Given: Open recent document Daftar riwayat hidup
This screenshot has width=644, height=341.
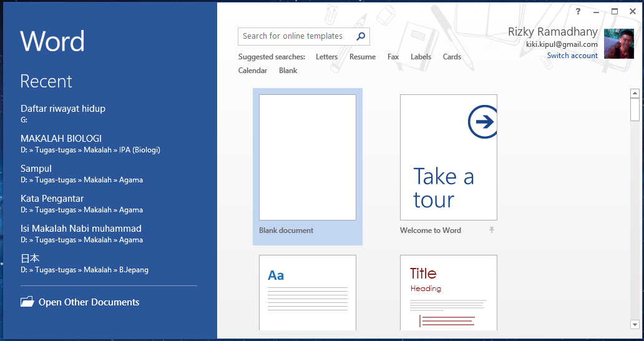Looking at the screenshot, I should [x=63, y=114].
